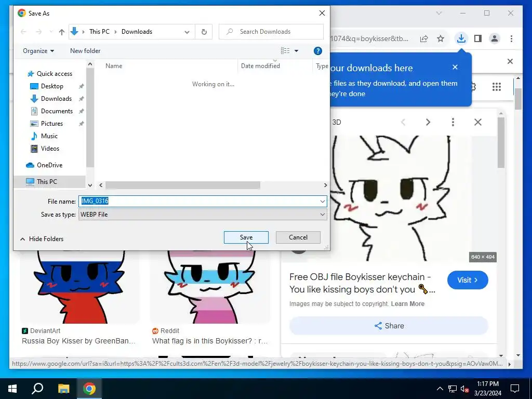Open the recent locations dropdown arrow

(x=51, y=32)
